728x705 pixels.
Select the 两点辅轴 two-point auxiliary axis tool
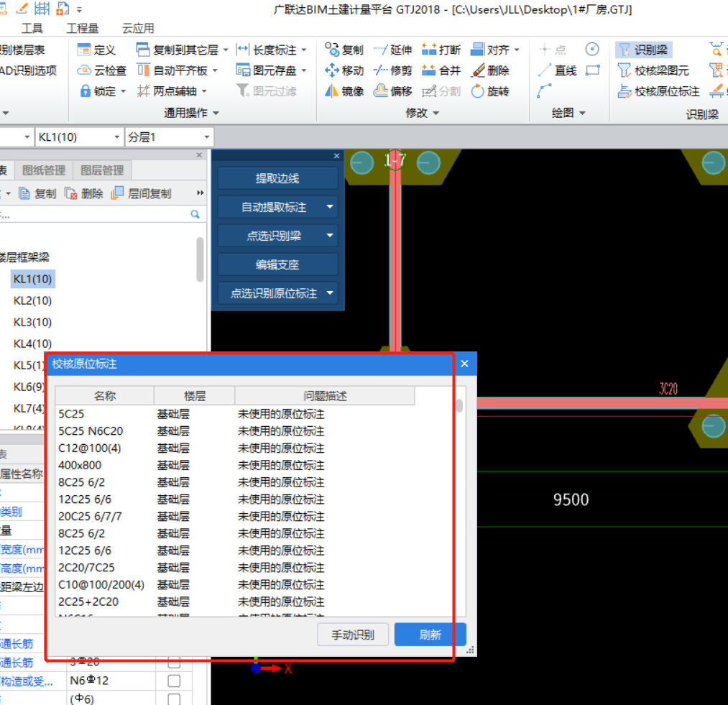coord(167,91)
